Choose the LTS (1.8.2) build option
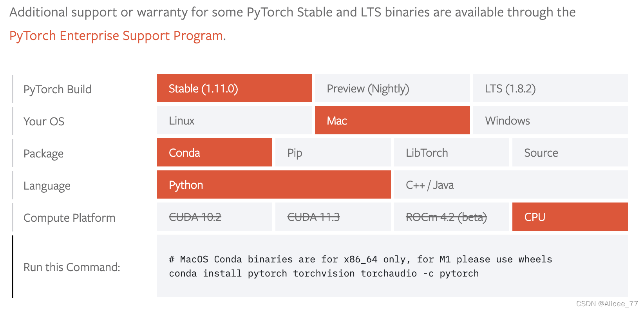 pyautogui.click(x=550, y=89)
